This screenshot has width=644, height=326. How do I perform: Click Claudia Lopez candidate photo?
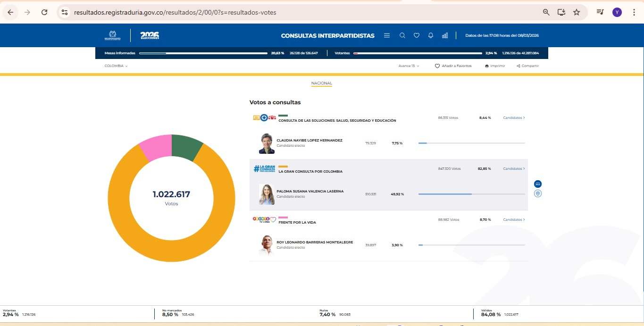tap(267, 143)
